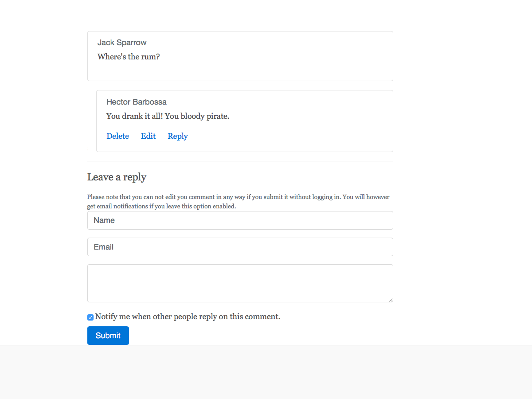Select the 'Where's the rum?' comment text
Screen dimensions: 532x399
click(x=129, y=57)
